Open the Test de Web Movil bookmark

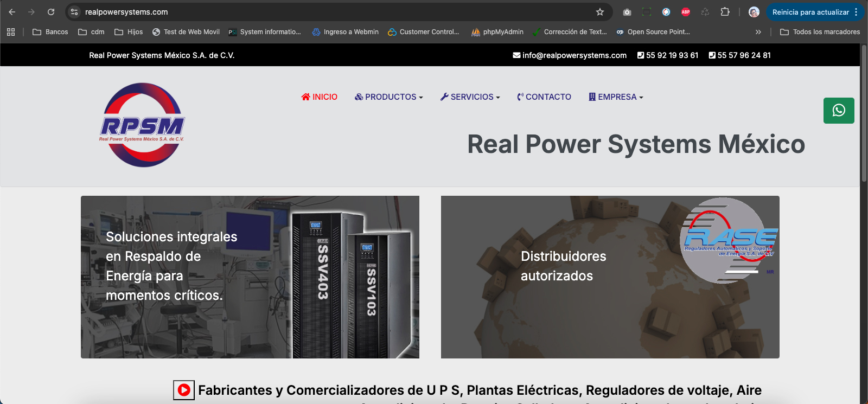coord(186,32)
